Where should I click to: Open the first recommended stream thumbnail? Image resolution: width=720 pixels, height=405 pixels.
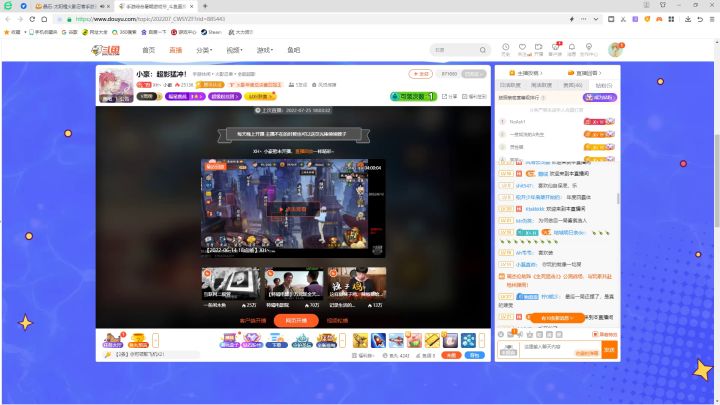230,283
